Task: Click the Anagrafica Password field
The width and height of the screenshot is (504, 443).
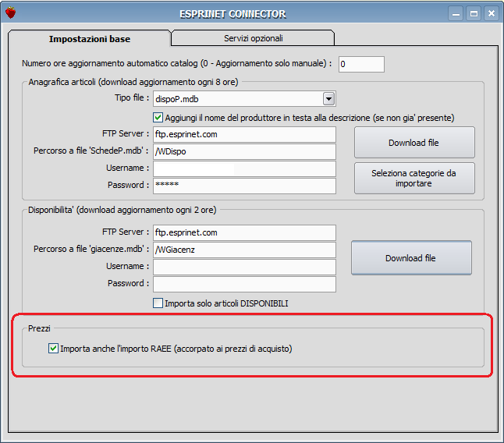Action: (x=244, y=186)
